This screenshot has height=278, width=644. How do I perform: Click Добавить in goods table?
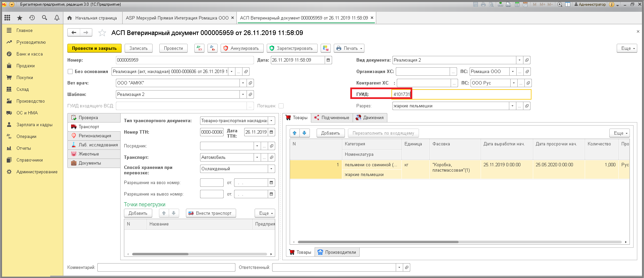pos(330,133)
